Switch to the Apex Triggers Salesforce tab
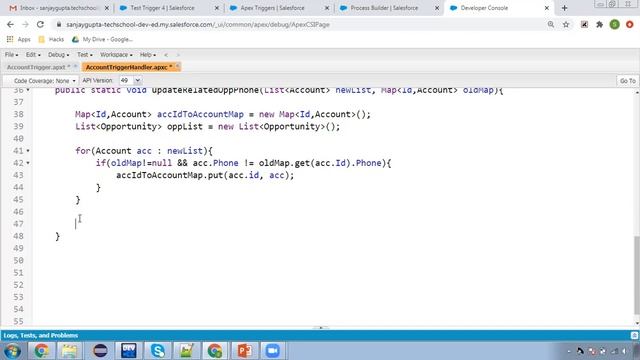This screenshot has height=360, width=640. coord(272,8)
